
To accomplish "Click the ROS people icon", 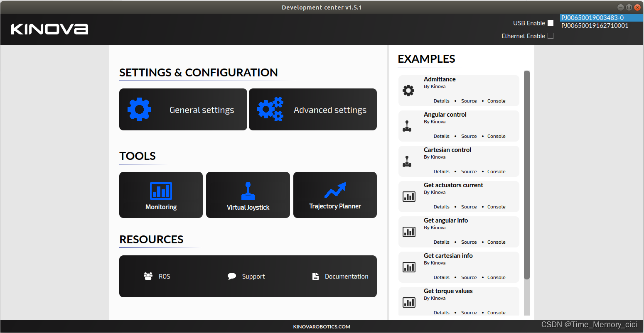I will [x=148, y=276].
